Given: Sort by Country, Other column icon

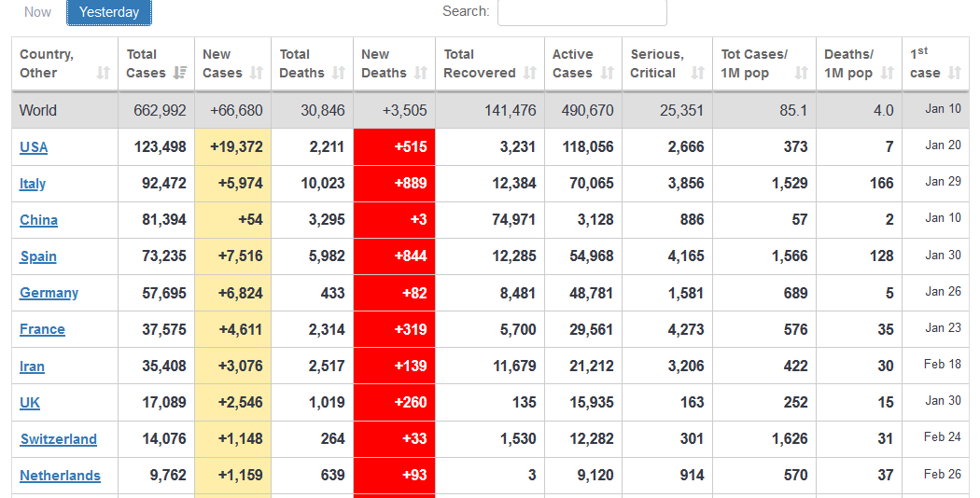Looking at the screenshot, I should (104, 73).
